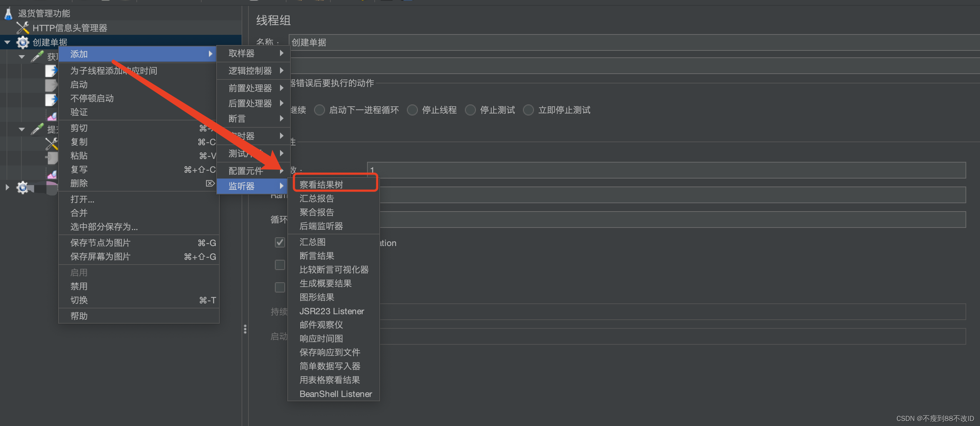Image resolution: width=980 pixels, height=426 pixels.
Task: Collapse the 创建单据 tree node
Action: click(x=7, y=42)
